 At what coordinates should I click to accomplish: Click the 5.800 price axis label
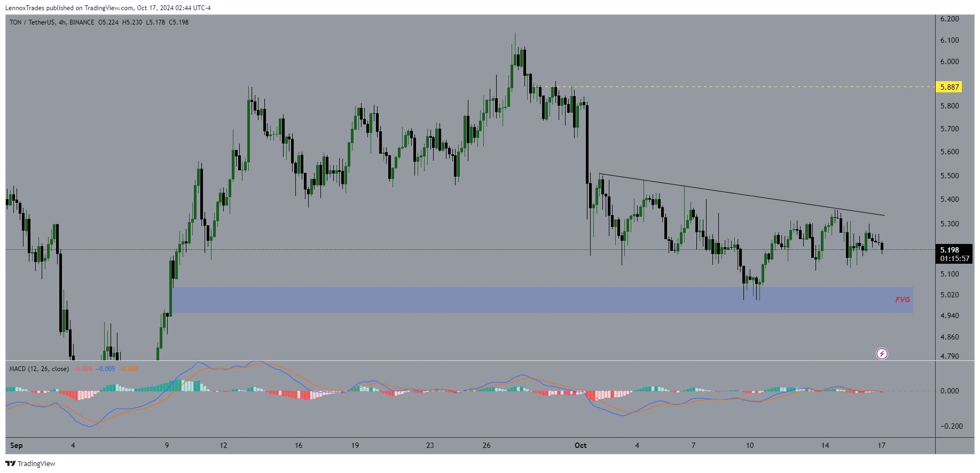(949, 106)
